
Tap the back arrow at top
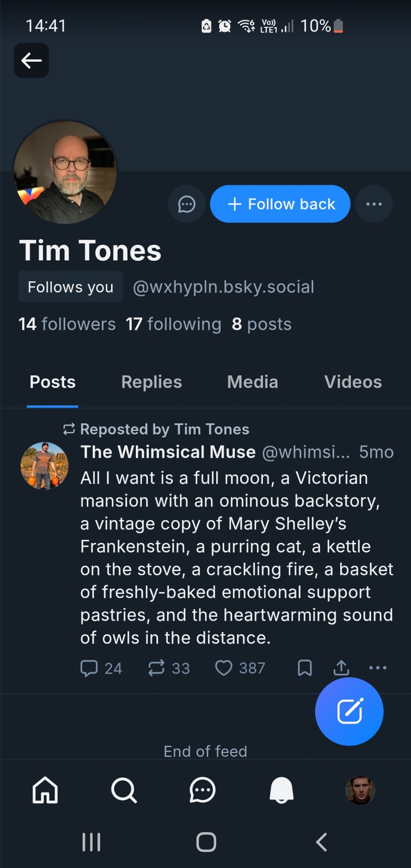31,60
